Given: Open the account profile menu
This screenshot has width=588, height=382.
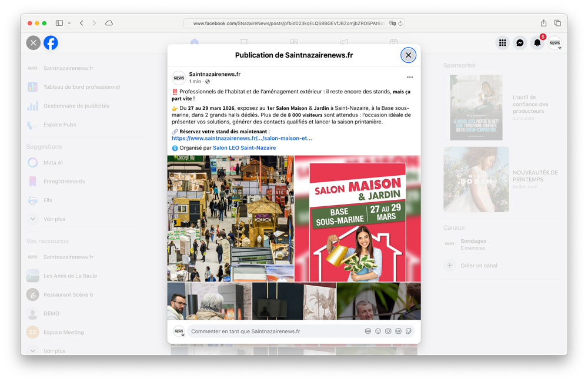Looking at the screenshot, I should [x=555, y=42].
